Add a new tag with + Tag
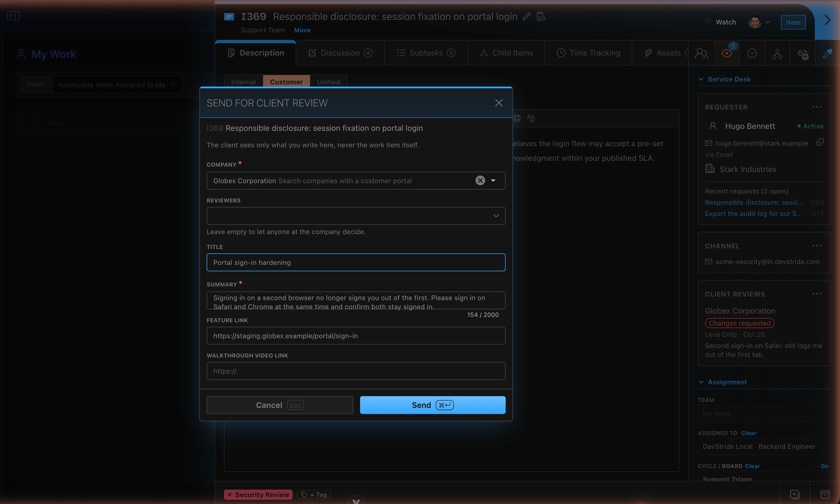 pos(314,495)
